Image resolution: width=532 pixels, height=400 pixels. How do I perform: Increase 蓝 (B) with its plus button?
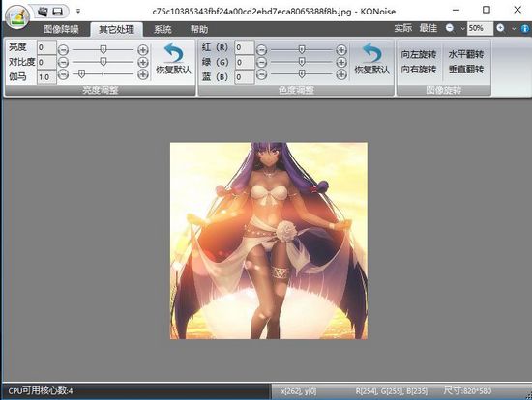coord(341,74)
